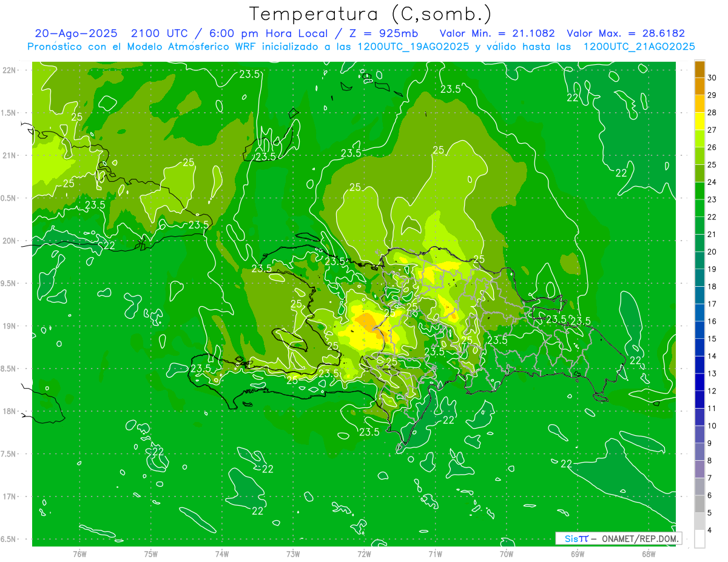Viewport: 728px width, 562px height.
Task: Click the '74W' longitude axis label
Action: [x=221, y=554]
